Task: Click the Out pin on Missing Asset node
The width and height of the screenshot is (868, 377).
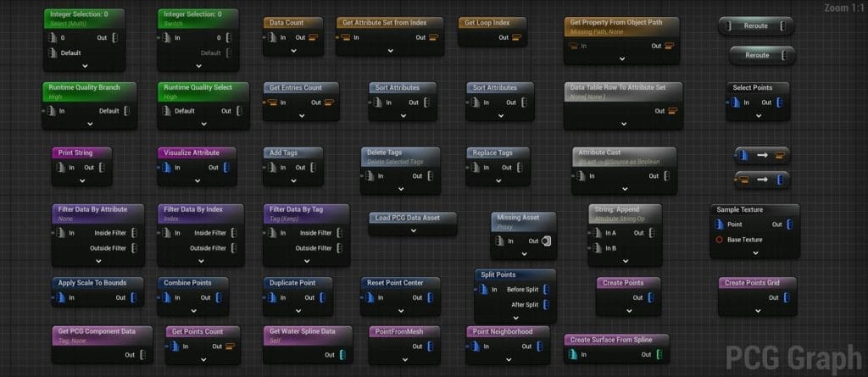Action: point(546,241)
